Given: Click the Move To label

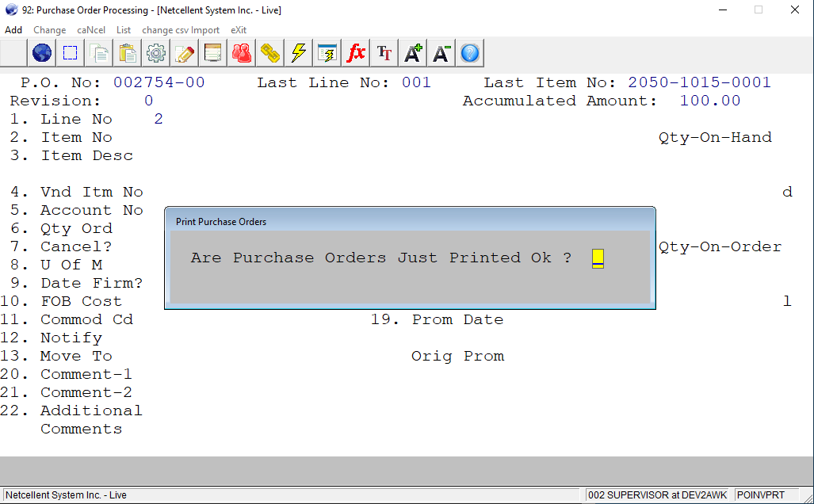Looking at the screenshot, I should 76,356.
